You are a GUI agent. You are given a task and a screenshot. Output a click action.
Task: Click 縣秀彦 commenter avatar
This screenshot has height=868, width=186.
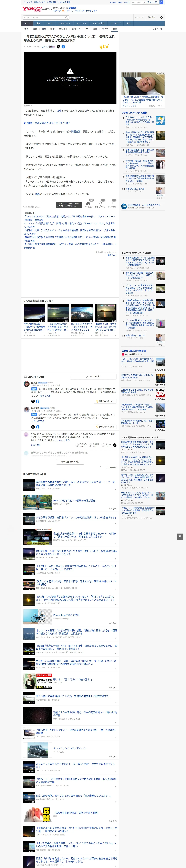click(26, 384)
